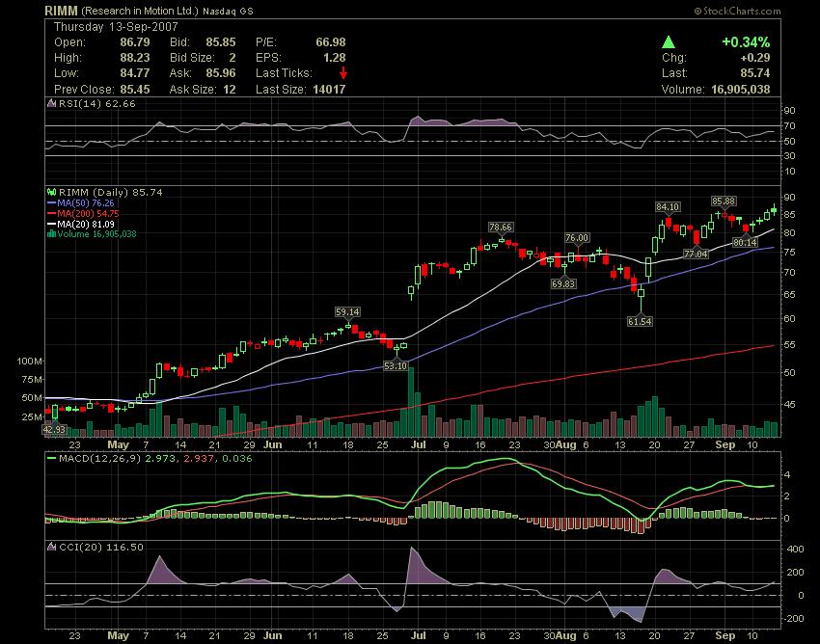Click the RSI(14) indicator icon
This screenshot has width=820, height=644.
(x=51, y=103)
